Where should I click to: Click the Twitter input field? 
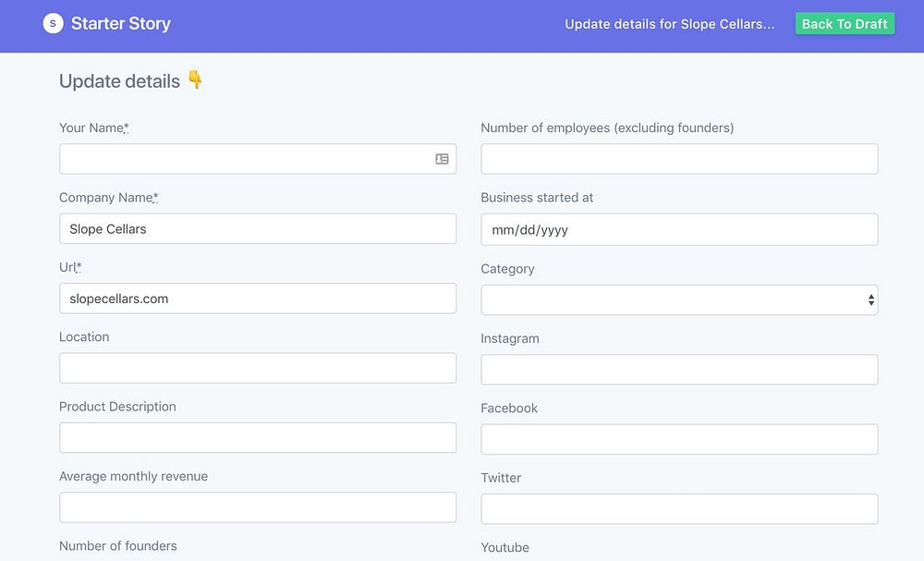tap(679, 509)
